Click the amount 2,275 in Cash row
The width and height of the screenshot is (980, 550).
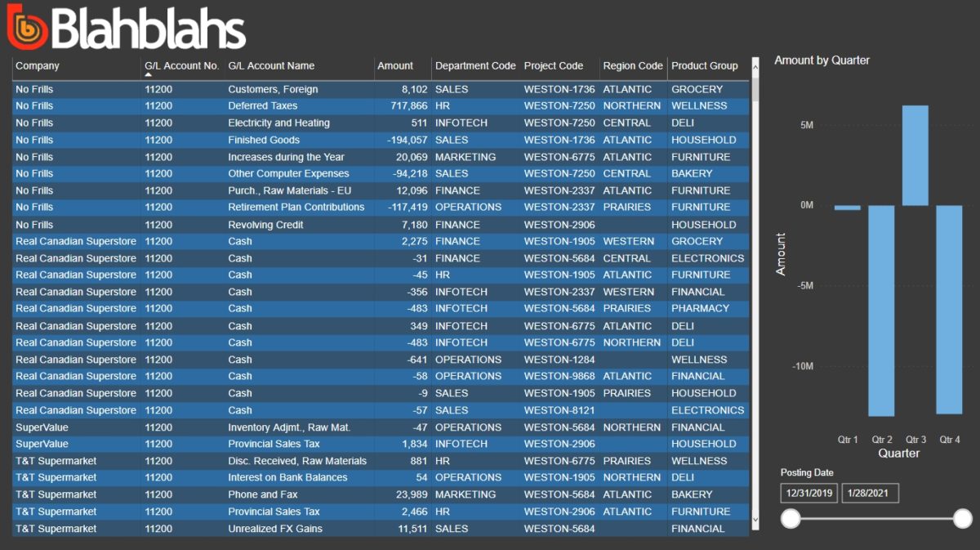point(414,241)
